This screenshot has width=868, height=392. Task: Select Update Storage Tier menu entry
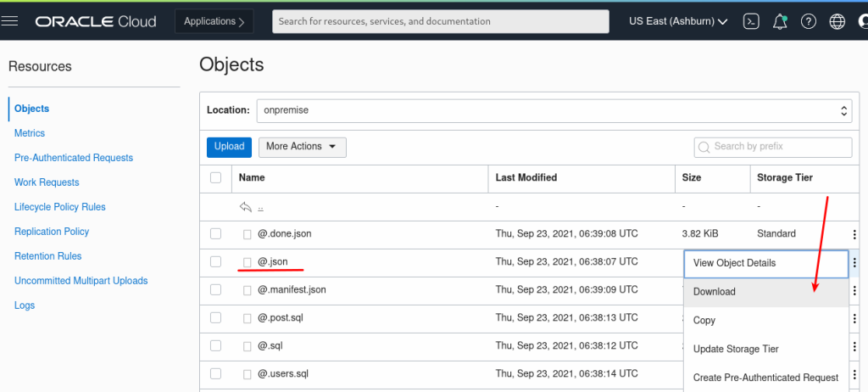point(736,350)
